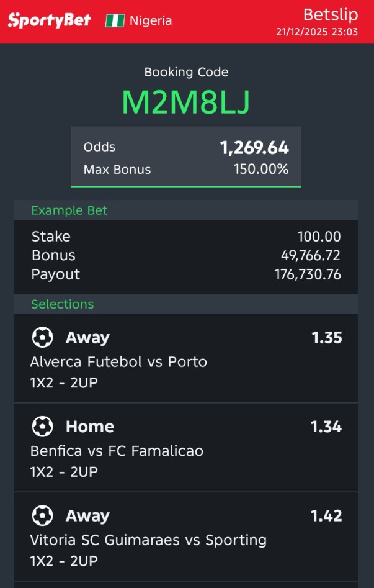Click the stake amount 100.00
This screenshot has width=374, height=588.
point(319,237)
